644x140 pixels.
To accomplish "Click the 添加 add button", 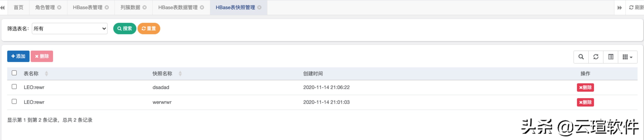I will (18, 56).
